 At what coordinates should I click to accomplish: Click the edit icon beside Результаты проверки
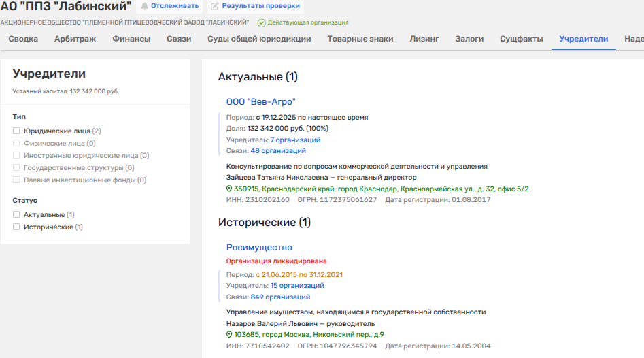pyautogui.click(x=214, y=6)
